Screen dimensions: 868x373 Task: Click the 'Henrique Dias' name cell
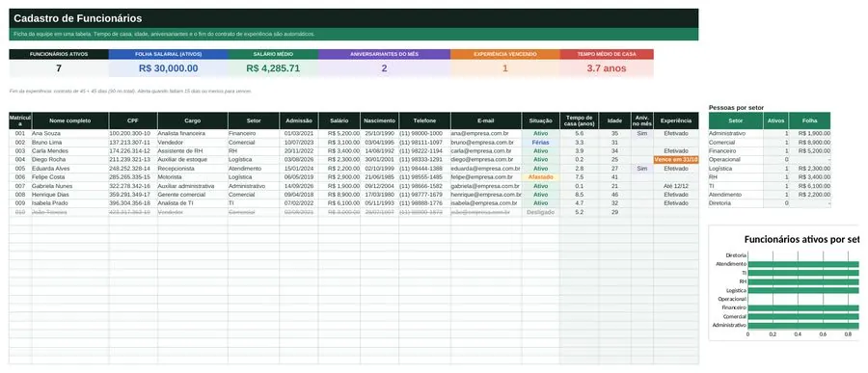click(69, 195)
